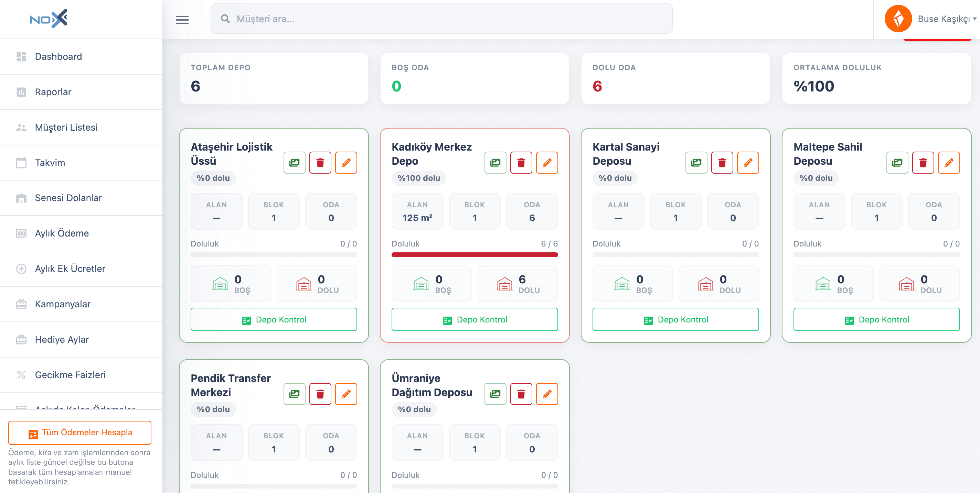This screenshot has width=980, height=493.
Task: Click the Toplam Depo stat card
Action: pos(274,78)
